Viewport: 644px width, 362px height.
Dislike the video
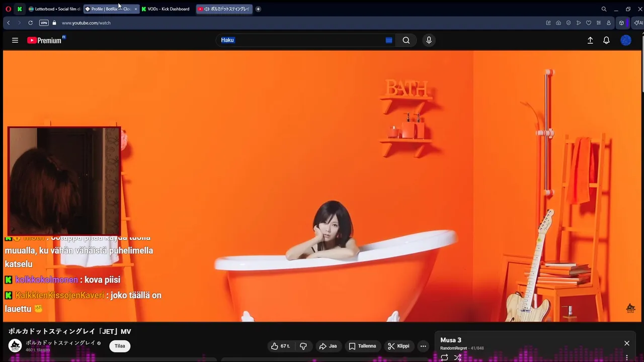point(303,346)
